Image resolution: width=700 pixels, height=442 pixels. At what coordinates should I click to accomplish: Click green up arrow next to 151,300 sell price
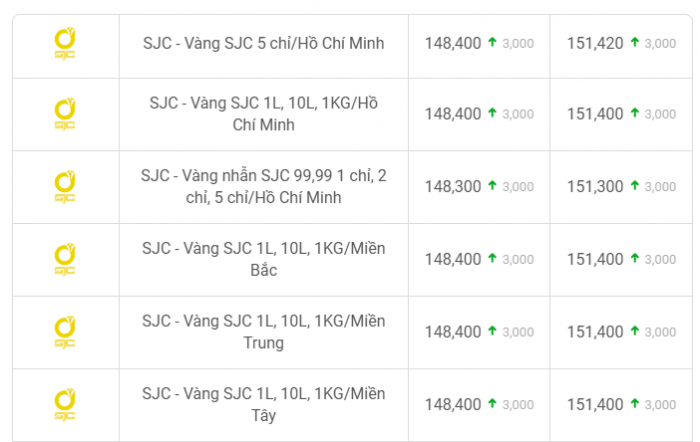pyautogui.click(x=634, y=185)
